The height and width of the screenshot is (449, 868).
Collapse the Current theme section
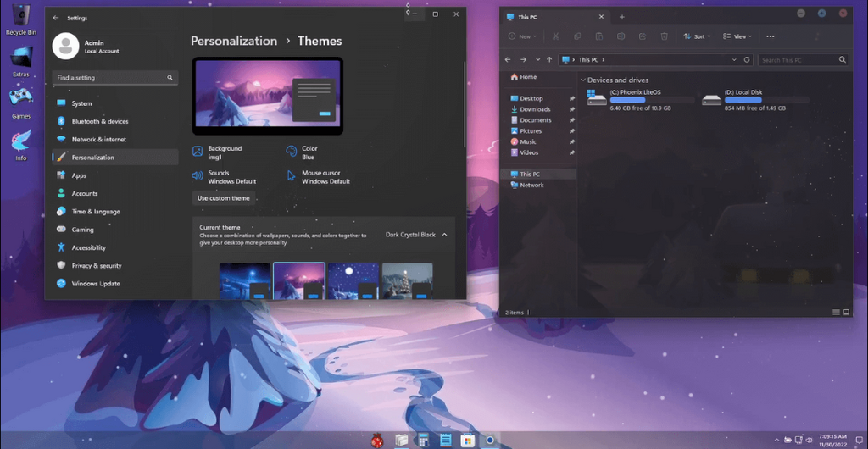[444, 235]
